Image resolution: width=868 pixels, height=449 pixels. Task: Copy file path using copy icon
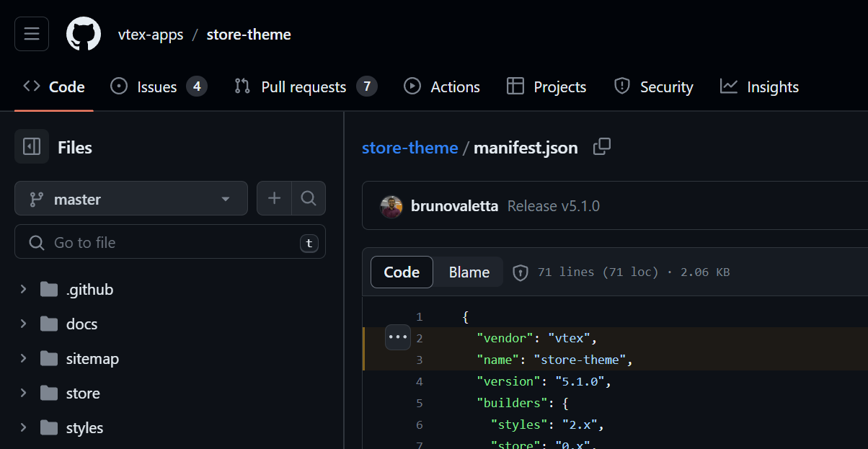[601, 147]
